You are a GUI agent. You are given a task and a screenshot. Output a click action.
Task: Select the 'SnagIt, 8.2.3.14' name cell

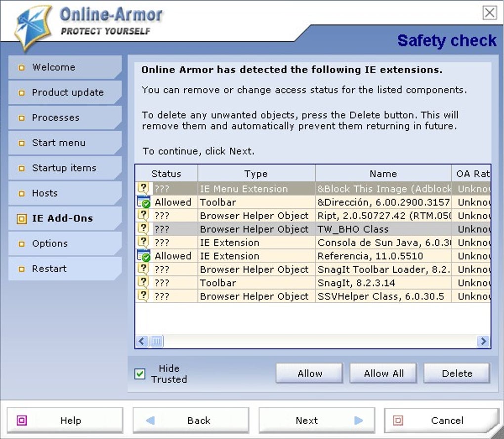383,283
